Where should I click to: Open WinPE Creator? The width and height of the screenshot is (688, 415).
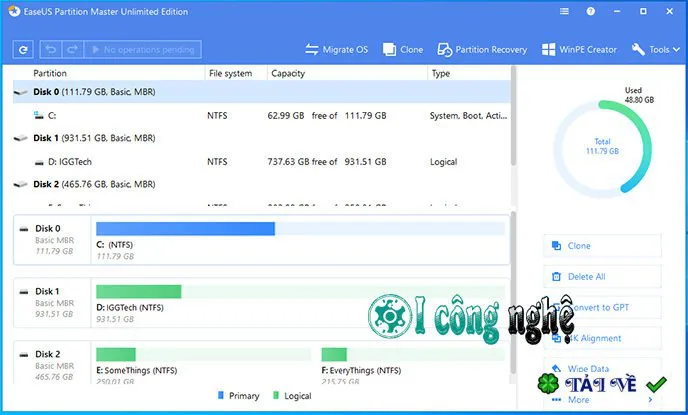point(579,50)
